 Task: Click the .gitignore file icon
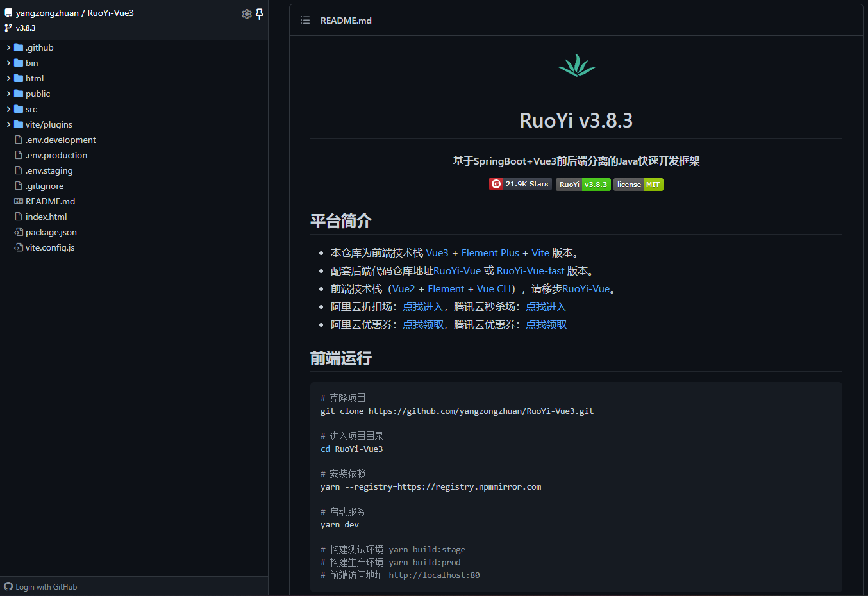(19, 186)
